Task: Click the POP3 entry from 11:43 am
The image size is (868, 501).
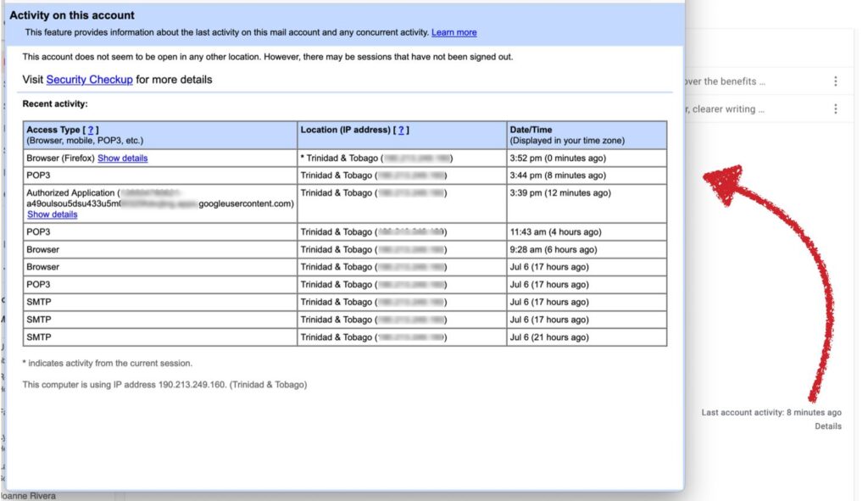Action: pos(38,232)
